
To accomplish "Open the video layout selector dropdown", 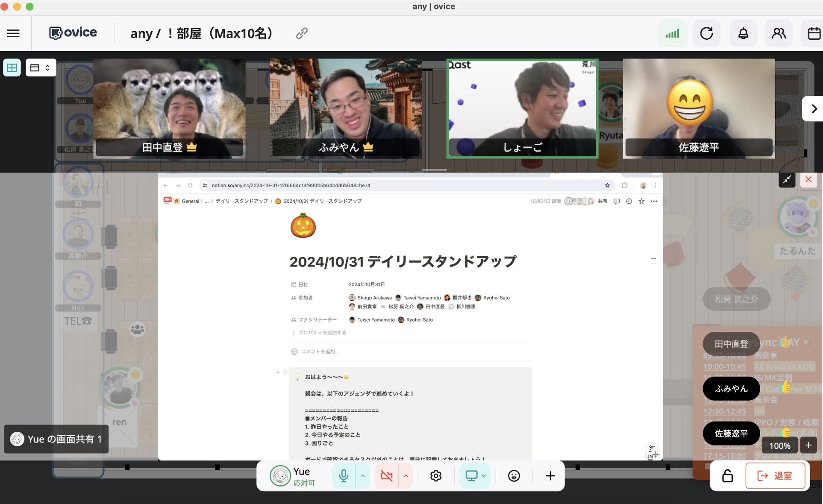I will coord(41,67).
